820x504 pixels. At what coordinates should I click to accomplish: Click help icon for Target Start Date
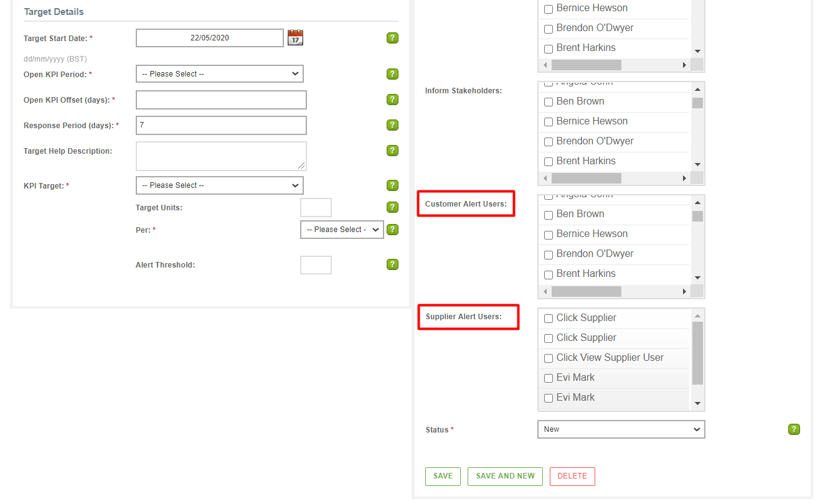click(x=392, y=38)
